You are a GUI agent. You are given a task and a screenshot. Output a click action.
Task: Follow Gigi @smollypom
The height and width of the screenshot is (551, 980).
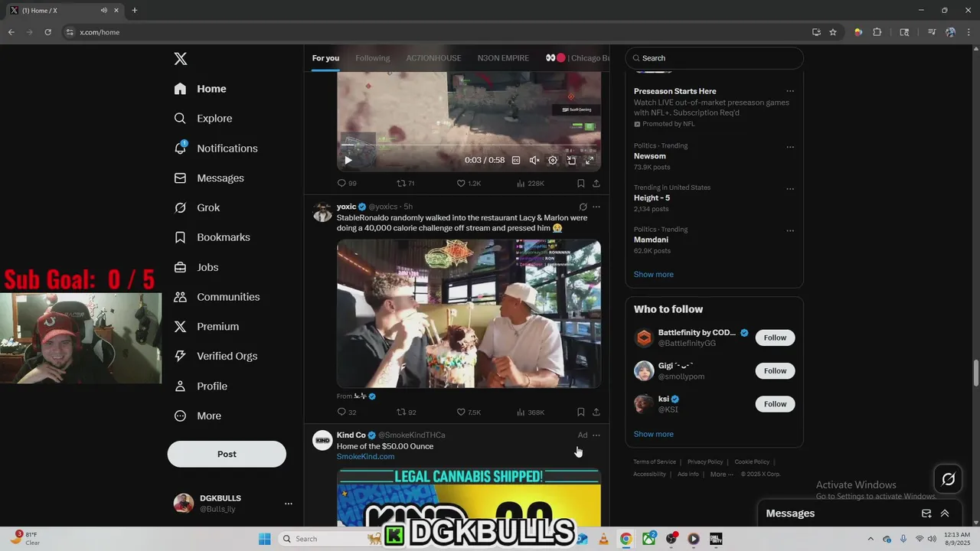[775, 371]
